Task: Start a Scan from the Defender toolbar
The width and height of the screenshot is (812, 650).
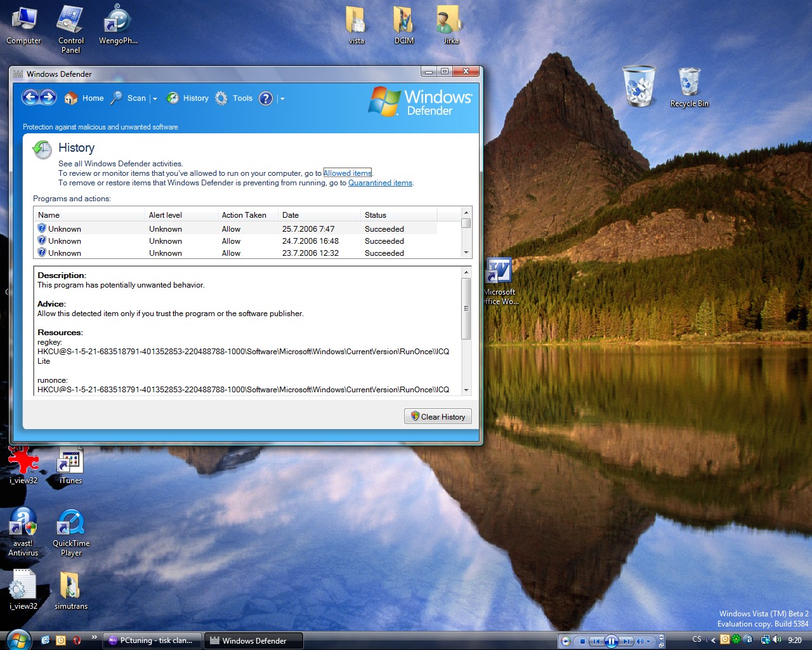Action: (128, 98)
